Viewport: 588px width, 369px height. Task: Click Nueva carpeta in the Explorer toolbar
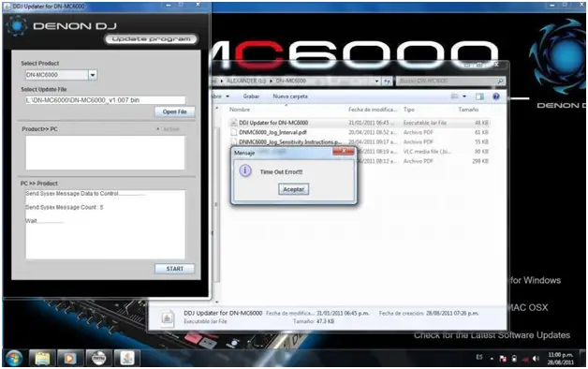pyautogui.click(x=290, y=96)
